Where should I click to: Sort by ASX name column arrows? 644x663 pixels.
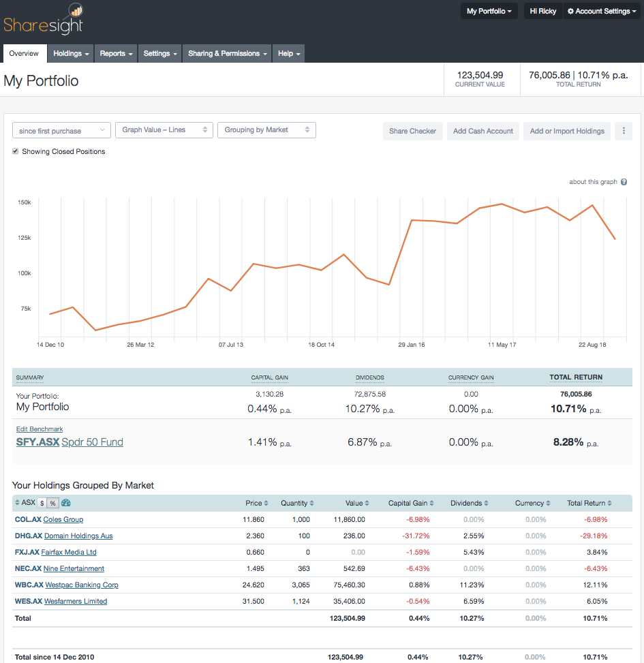(17, 502)
